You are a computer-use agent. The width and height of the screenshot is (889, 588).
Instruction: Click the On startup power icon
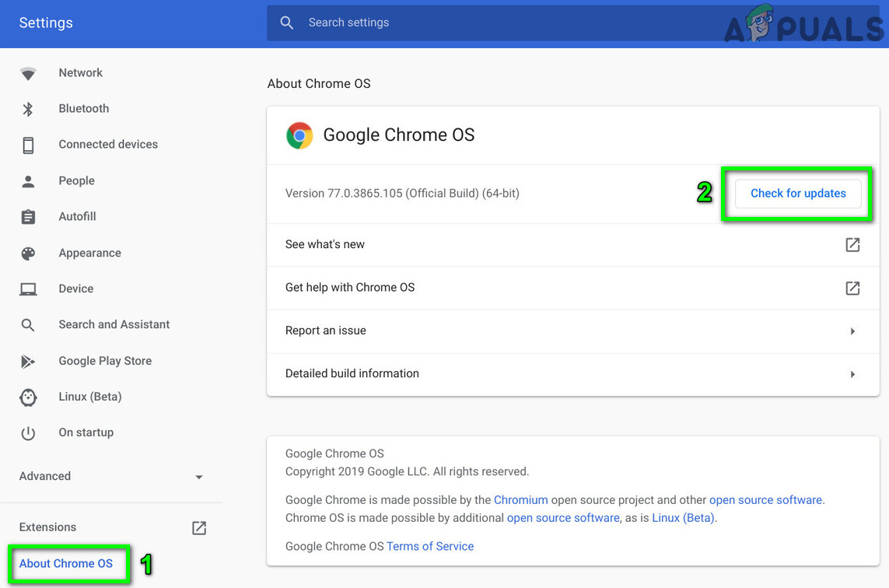tap(28, 433)
